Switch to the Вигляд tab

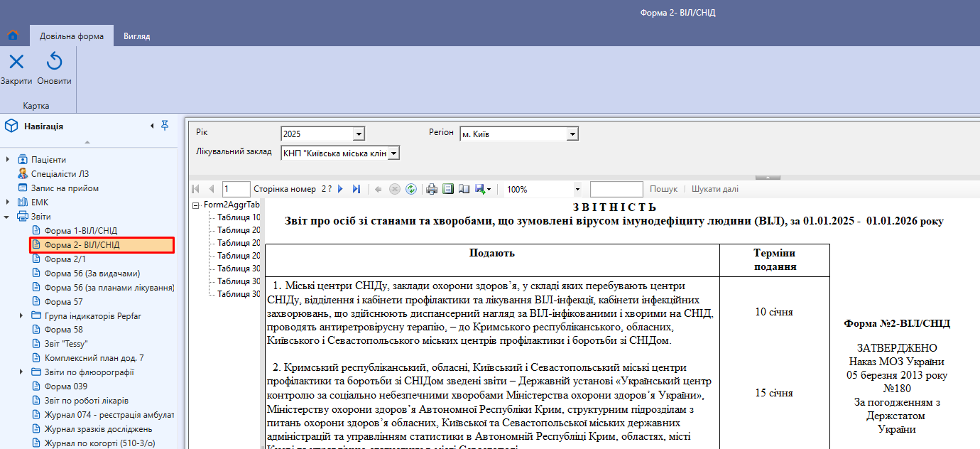point(137,36)
